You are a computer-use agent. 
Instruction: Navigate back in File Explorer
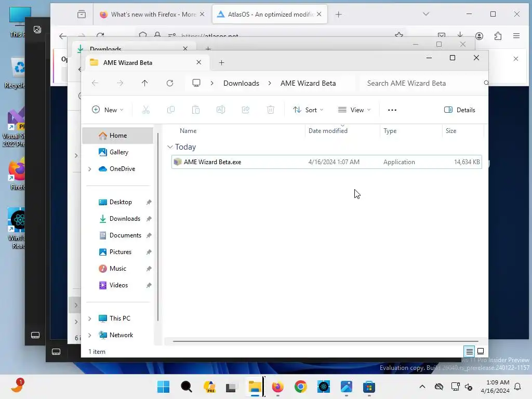click(95, 83)
